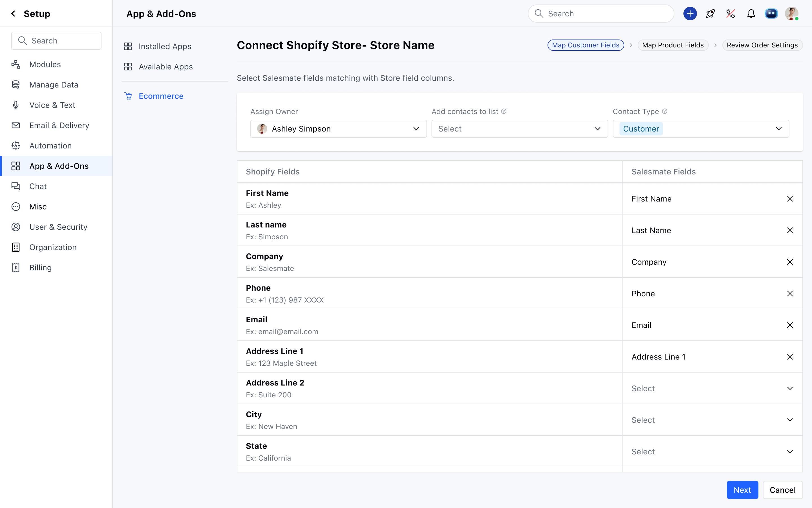
Task: Open Address Line 2 Salesmate field select
Action: (712, 388)
